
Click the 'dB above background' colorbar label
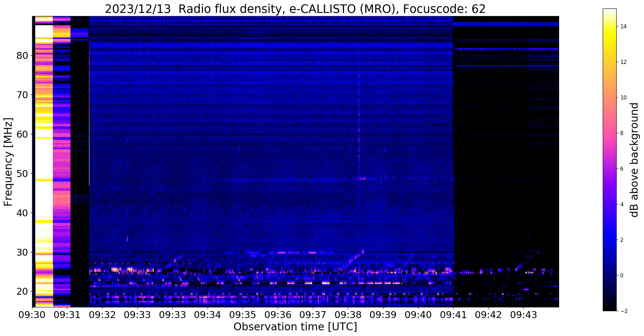635,160
